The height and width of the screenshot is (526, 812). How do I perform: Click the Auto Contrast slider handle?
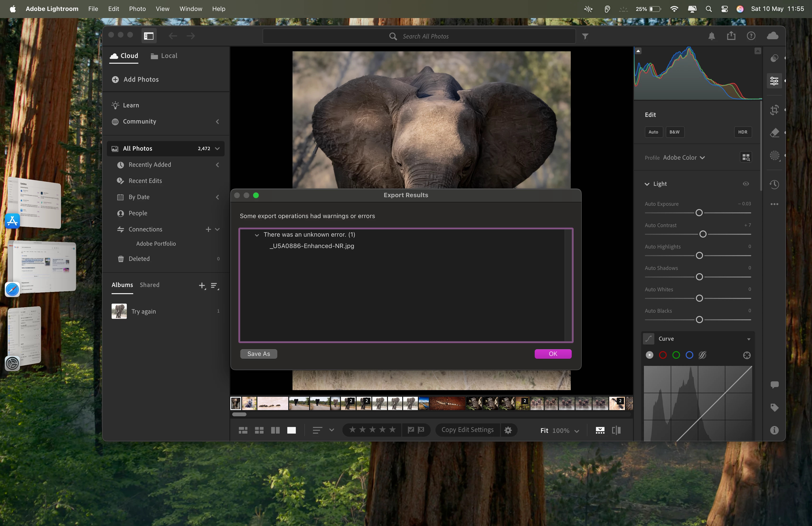703,234
